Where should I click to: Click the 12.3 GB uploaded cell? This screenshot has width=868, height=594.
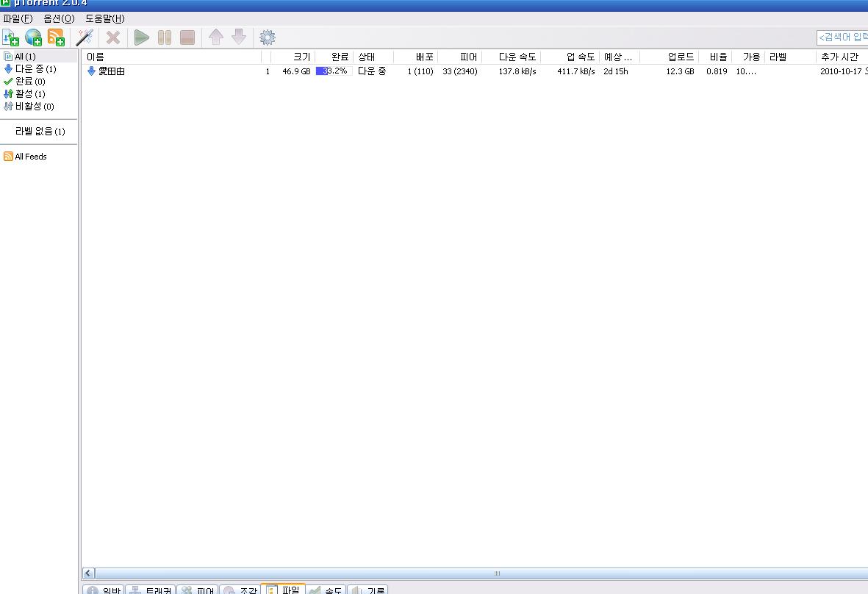pyautogui.click(x=680, y=71)
